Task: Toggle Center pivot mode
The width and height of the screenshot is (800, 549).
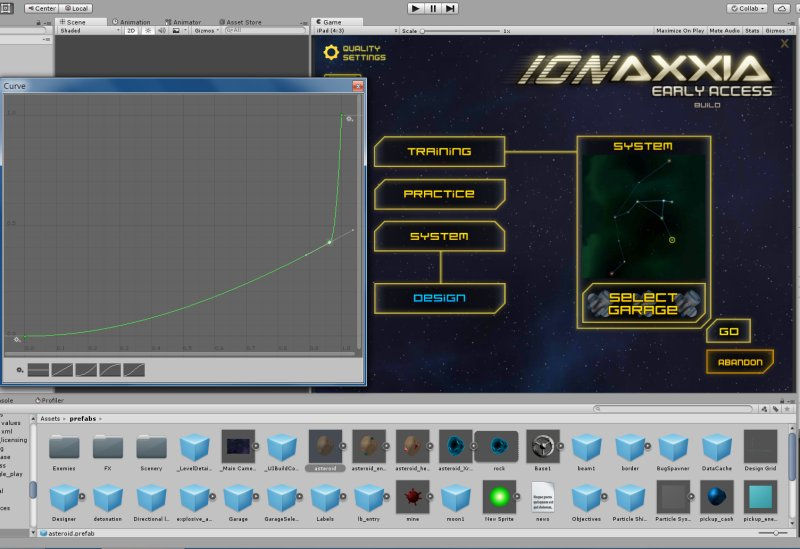Action: 42,8
